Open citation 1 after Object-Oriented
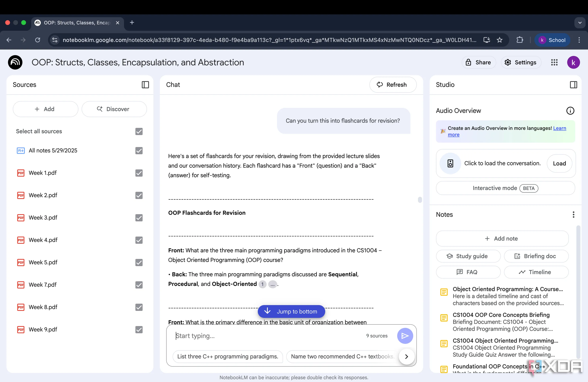This screenshot has width=588, height=382. [x=262, y=284]
